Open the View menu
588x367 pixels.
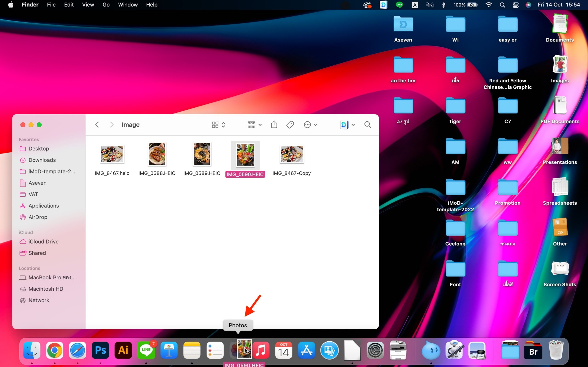88,5
